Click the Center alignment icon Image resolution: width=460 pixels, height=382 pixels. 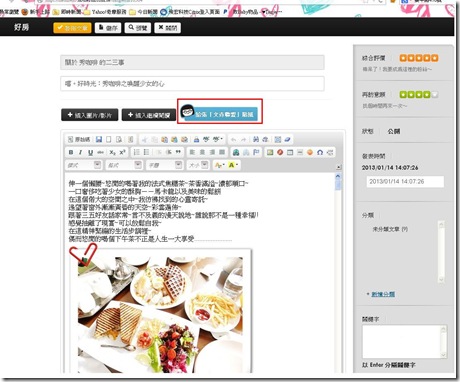[x=202, y=152]
